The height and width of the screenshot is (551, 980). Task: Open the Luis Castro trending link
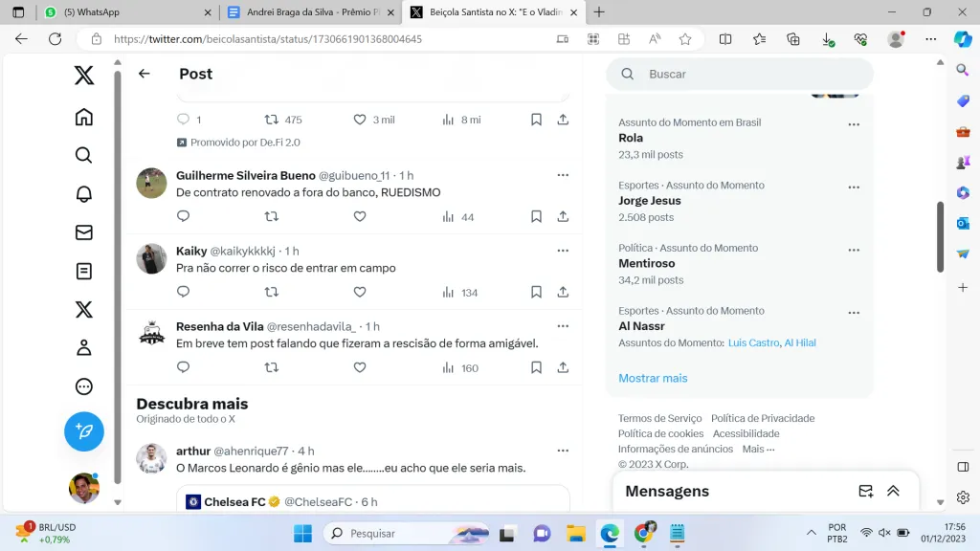[753, 342]
